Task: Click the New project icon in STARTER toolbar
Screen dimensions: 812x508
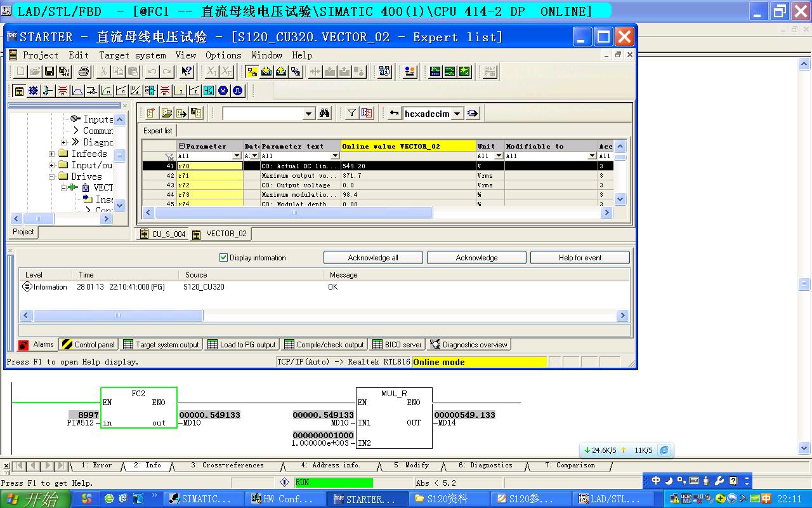Action: (x=20, y=72)
